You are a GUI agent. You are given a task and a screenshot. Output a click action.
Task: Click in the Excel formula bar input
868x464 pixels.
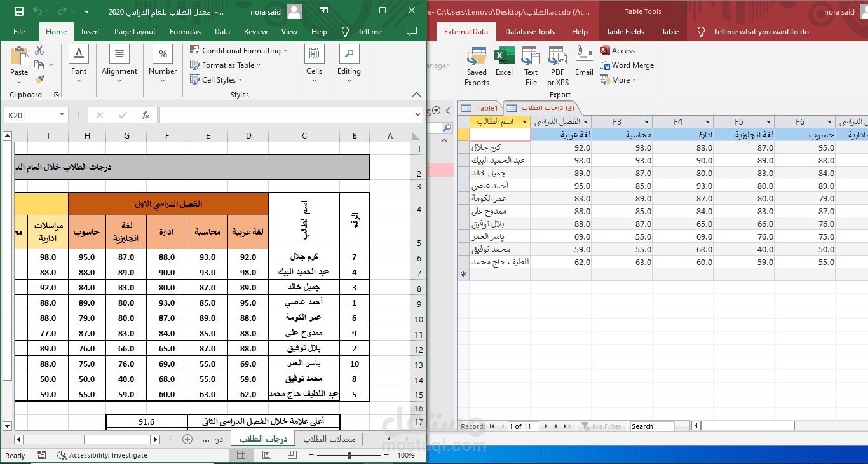coord(285,115)
